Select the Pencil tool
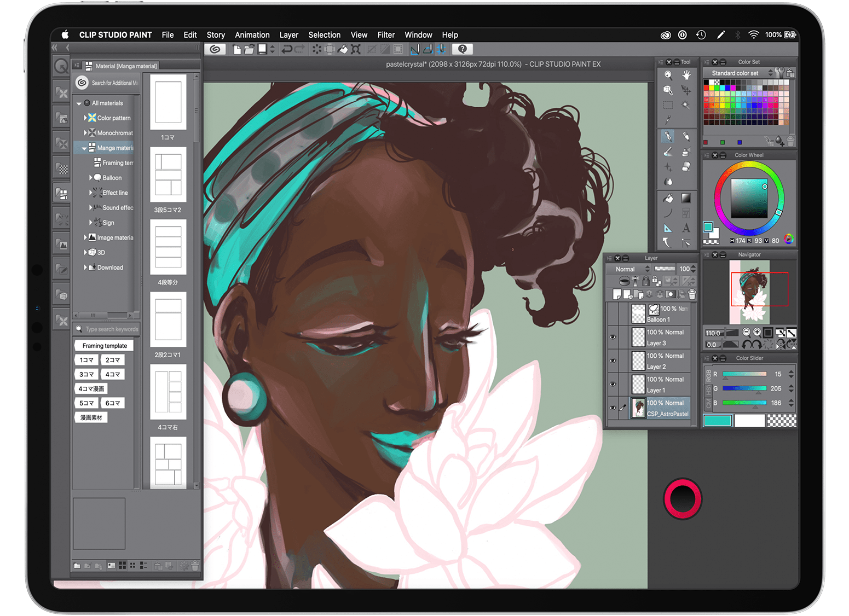This screenshot has height=616, width=849. (686, 136)
